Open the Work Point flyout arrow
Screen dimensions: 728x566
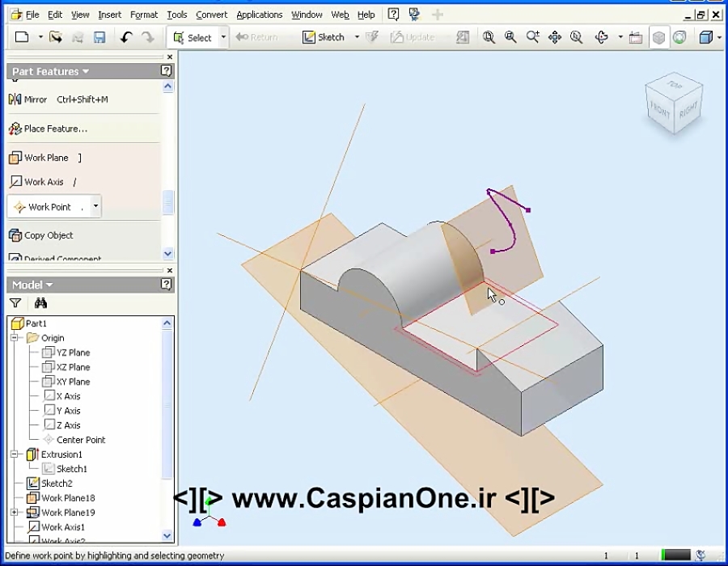(95, 206)
